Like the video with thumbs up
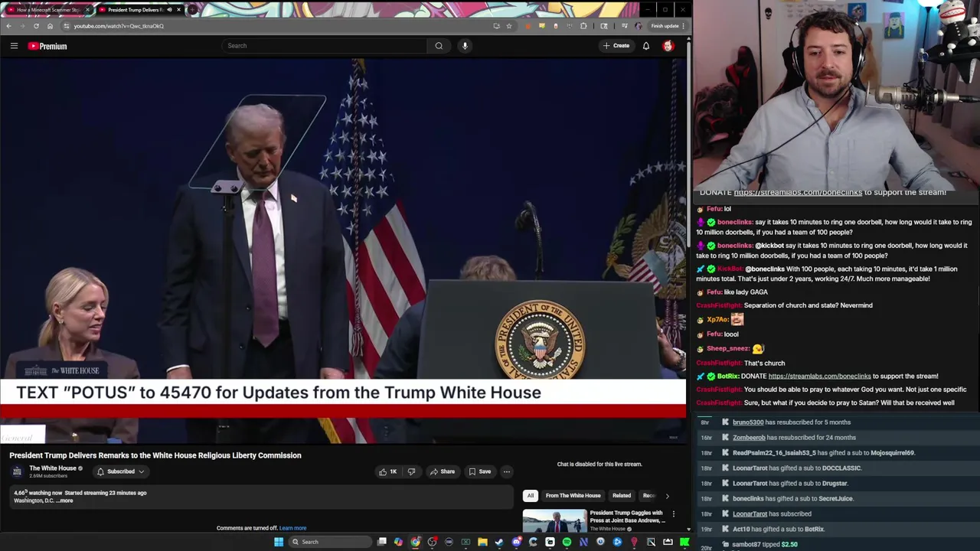The width and height of the screenshot is (980, 551). tap(387, 471)
